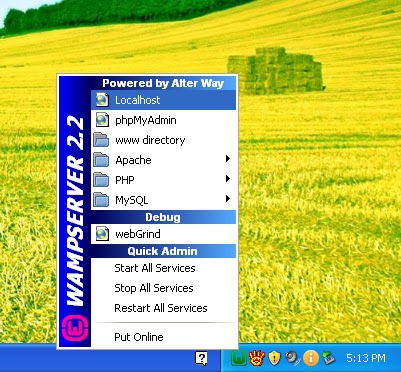Click the folder icon beside Apache
Screen dimensions: 401x372
101,160
